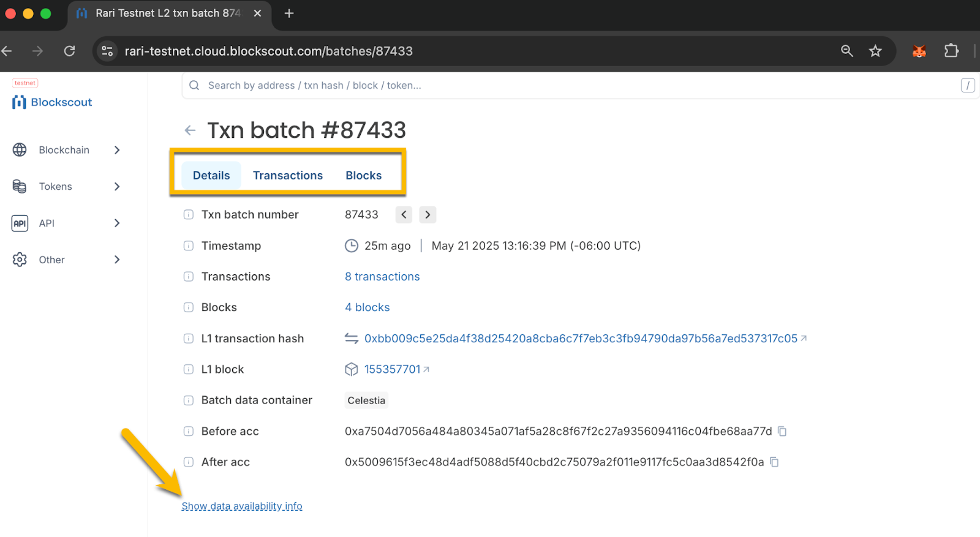Click the slash shortcut icon in search bar
This screenshot has height=537, width=980.
(x=968, y=86)
